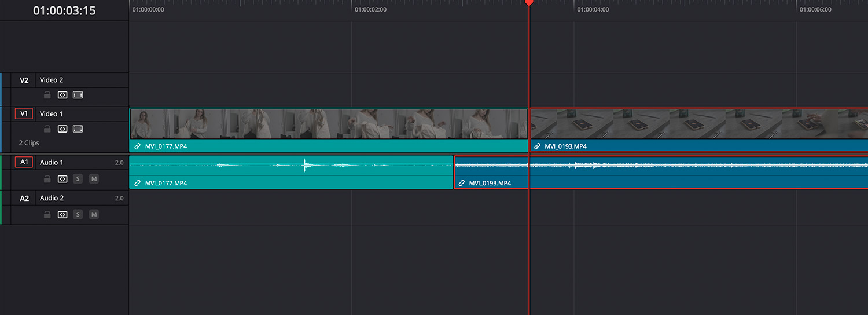Click the V1 destination control

[24, 114]
